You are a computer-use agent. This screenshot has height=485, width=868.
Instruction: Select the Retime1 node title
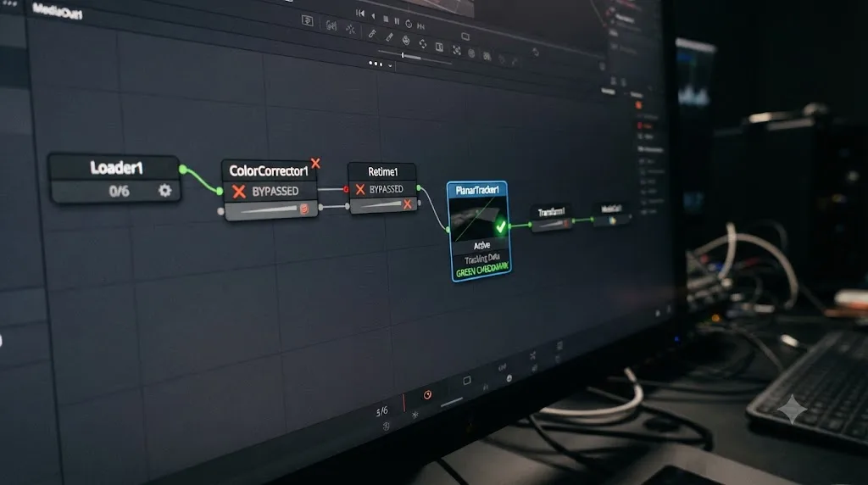click(x=383, y=172)
